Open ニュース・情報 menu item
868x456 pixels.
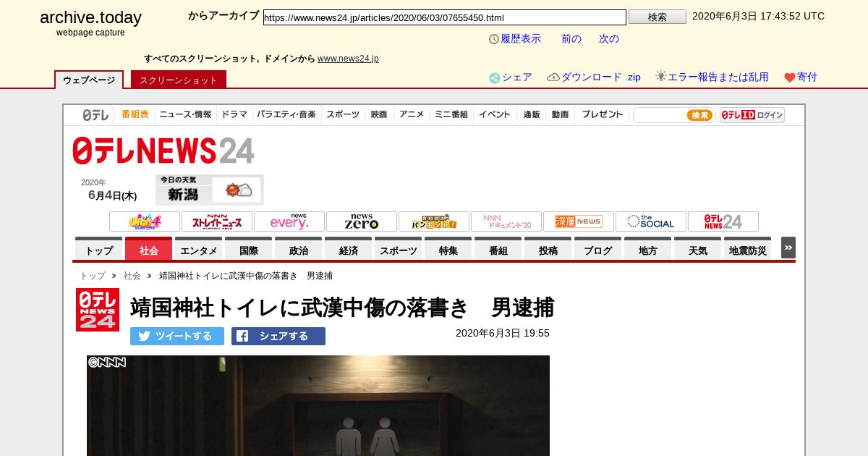tap(185, 114)
